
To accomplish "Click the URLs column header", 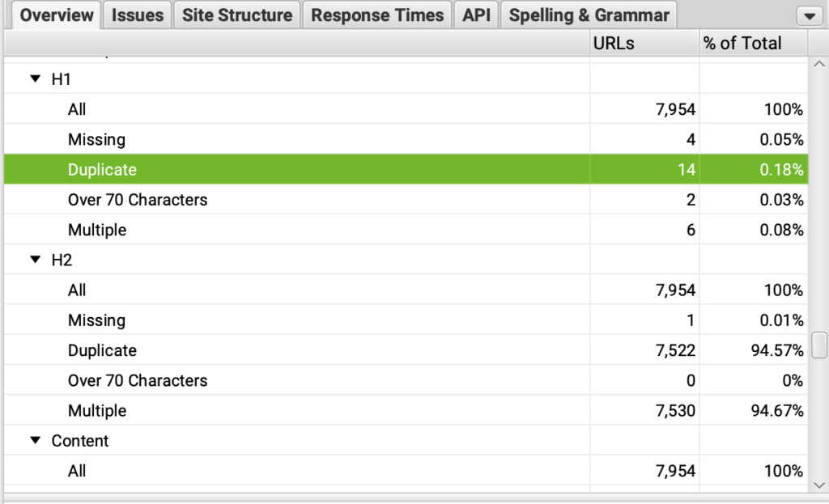I will [x=644, y=44].
